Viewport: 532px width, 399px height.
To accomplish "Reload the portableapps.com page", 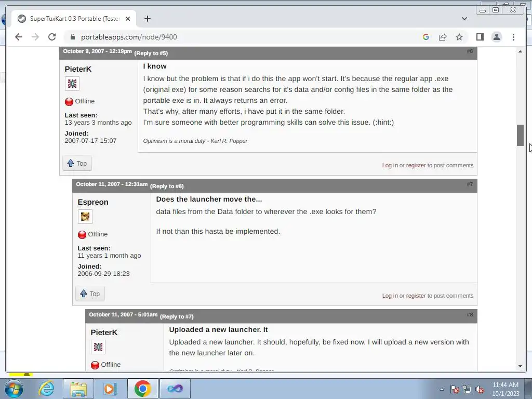I will [x=52, y=37].
